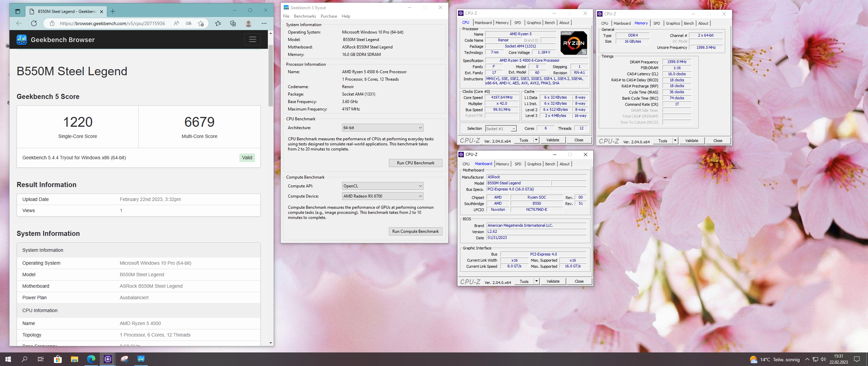Screen dimensions: 868x366
Task: Open Tools dropdown arrow in CPU-Z Memory window
Action: 675,141
